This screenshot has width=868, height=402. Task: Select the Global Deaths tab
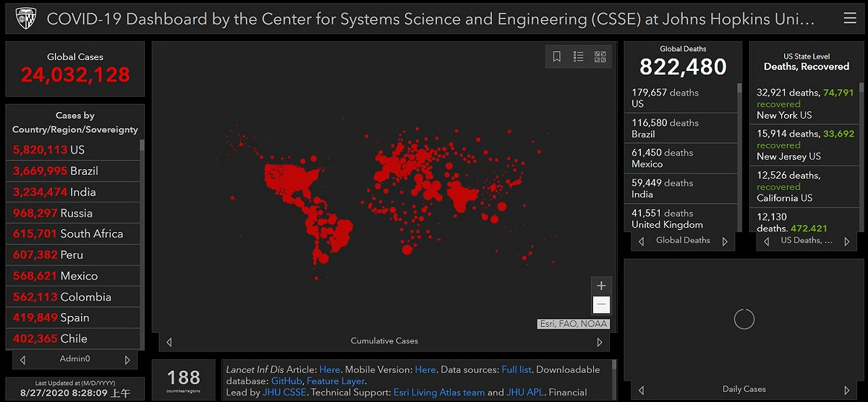coord(683,241)
